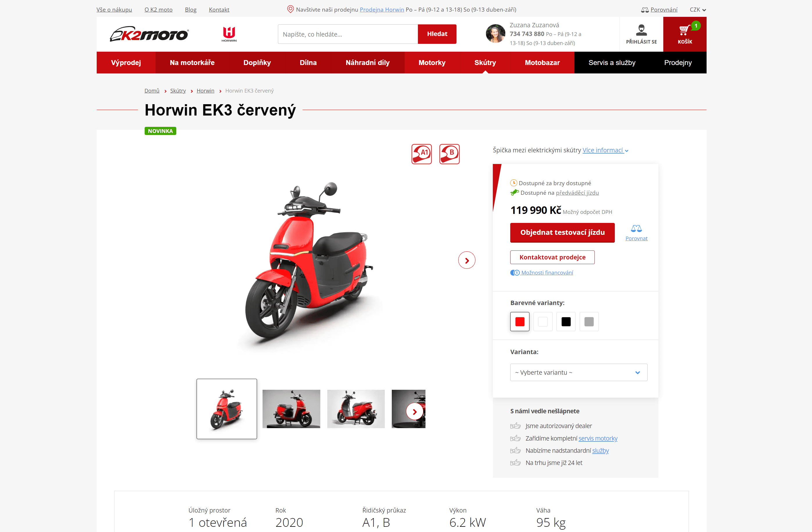Viewport: 812px width, 532px height.
Task: Open the Motorky menu tab
Action: tap(432, 62)
